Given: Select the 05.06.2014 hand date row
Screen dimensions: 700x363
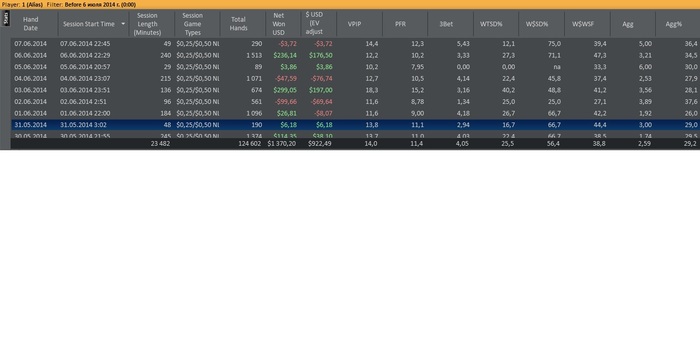Looking at the screenshot, I should coord(30,67).
